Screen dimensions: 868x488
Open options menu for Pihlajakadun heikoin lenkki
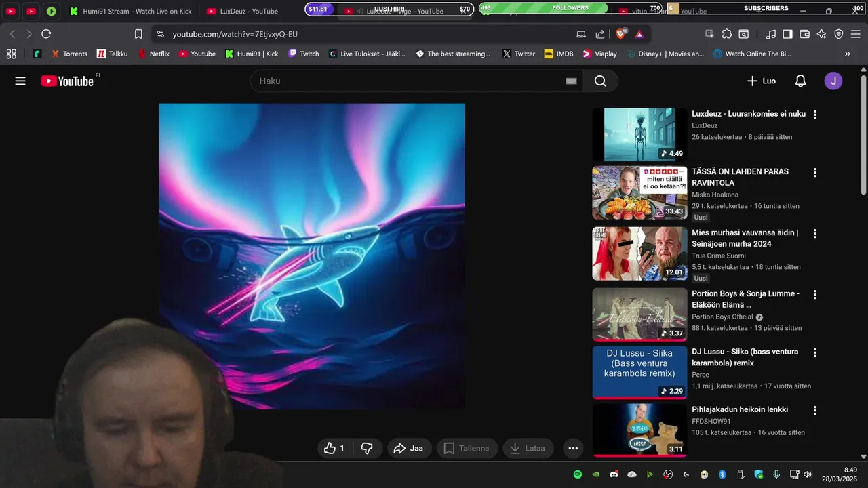coord(815,410)
